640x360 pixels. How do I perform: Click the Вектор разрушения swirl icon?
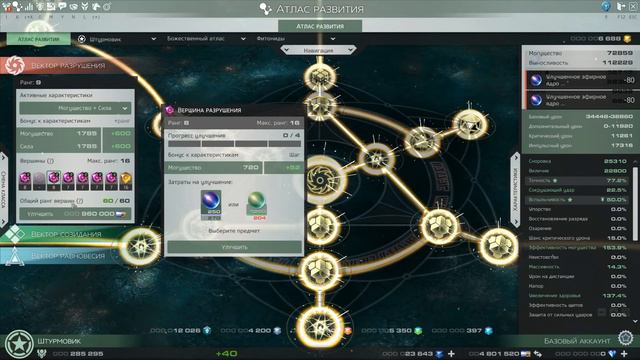point(15,65)
